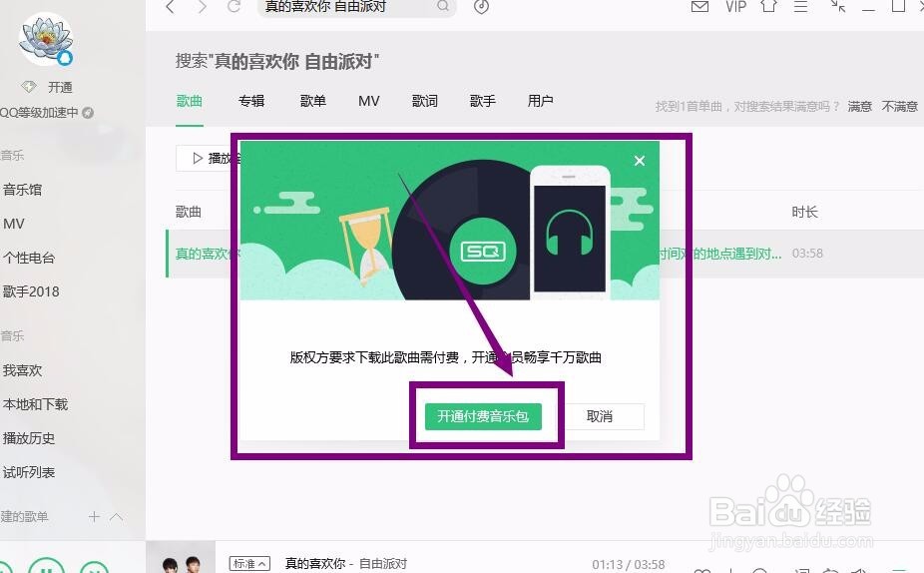Click in the search box text
This screenshot has height=573, width=924.
click(325, 6)
